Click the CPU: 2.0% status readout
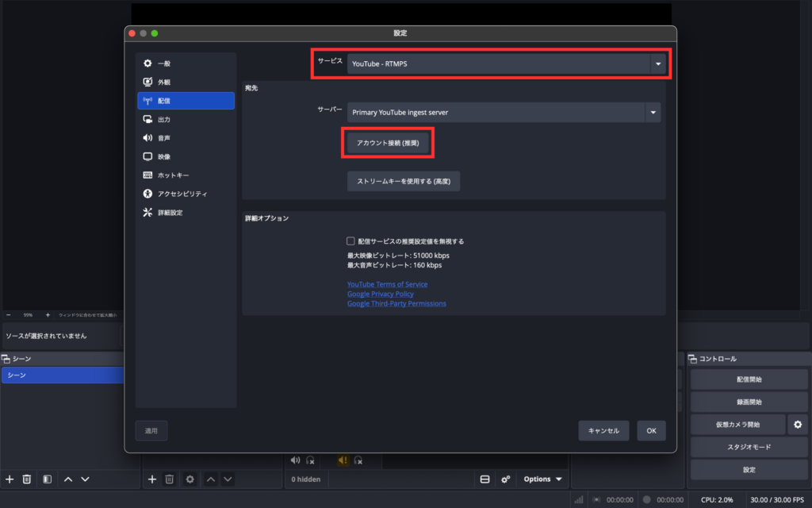The height and width of the screenshot is (508, 812). point(717,500)
